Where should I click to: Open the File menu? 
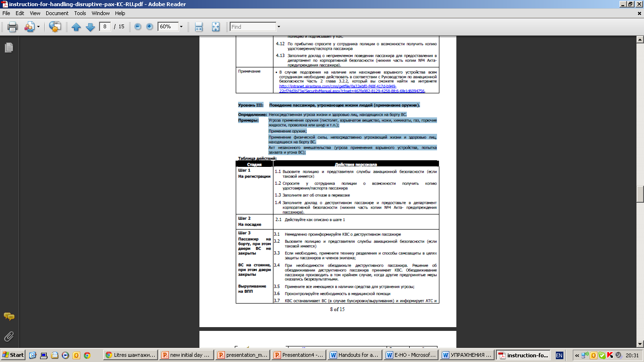[6, 13]
